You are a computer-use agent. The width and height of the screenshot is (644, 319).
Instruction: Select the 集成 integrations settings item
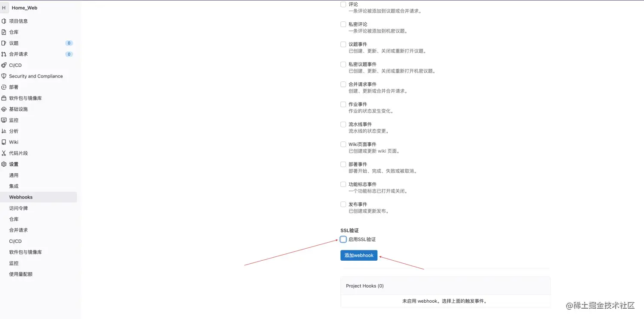(14, 186)
